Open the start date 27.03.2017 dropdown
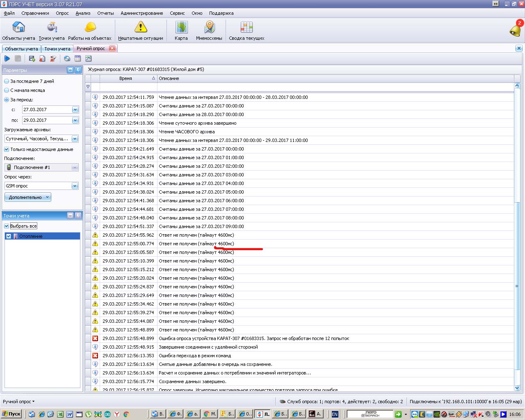525x420 pixels. click(75, 110)
